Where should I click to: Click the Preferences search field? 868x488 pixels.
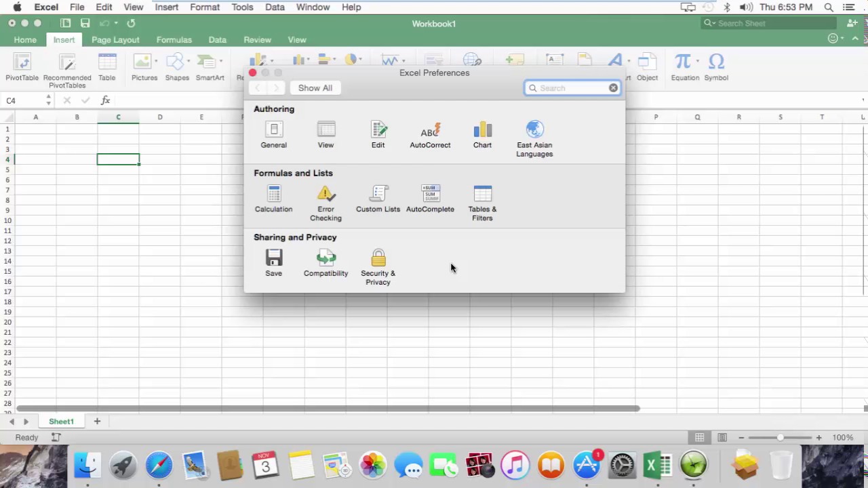click(572, 88)
